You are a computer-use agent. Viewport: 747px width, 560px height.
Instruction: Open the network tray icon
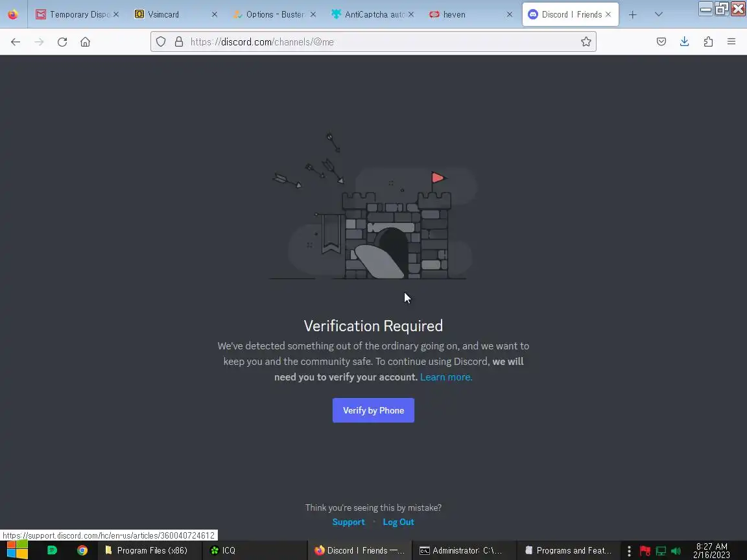[x=661, y=551]
